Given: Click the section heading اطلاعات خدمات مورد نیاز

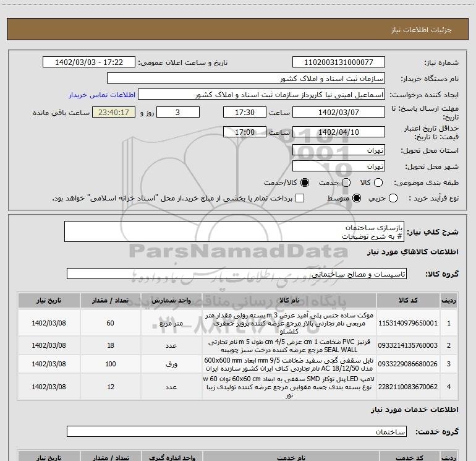Looking at the screenshot, I should coord(415,410).
